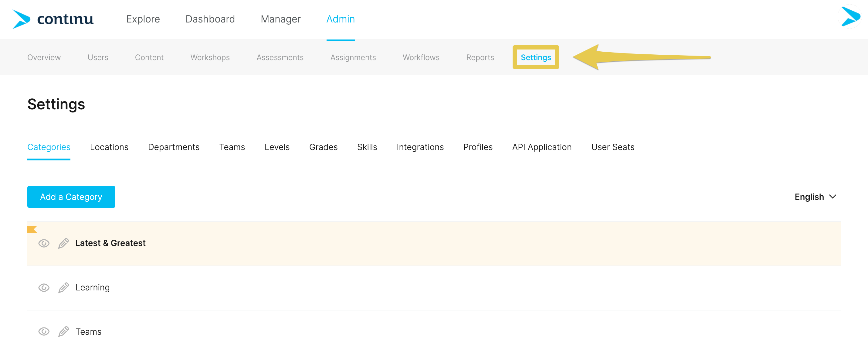
Task: Switch to the Integrations settings tab
Action: (420, 147)
